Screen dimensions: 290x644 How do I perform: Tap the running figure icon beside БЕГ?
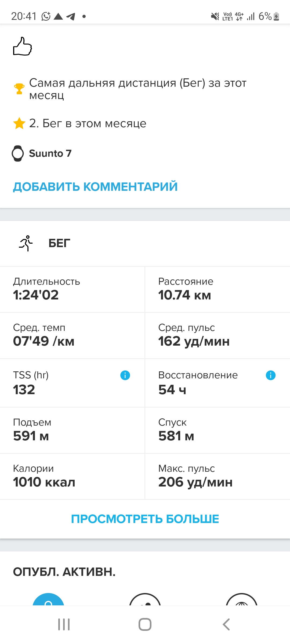[x=26, y=243]
